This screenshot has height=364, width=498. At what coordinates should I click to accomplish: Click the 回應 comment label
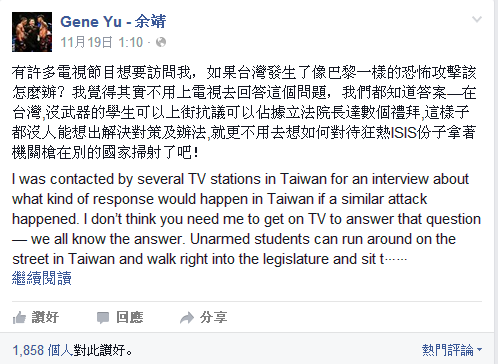click(130, 317)
